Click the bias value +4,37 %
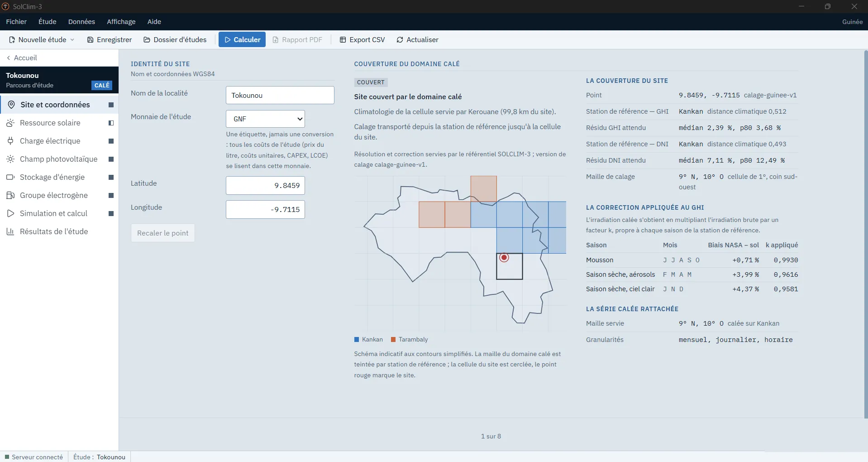868x462 pixels. [x=745, y=289]
